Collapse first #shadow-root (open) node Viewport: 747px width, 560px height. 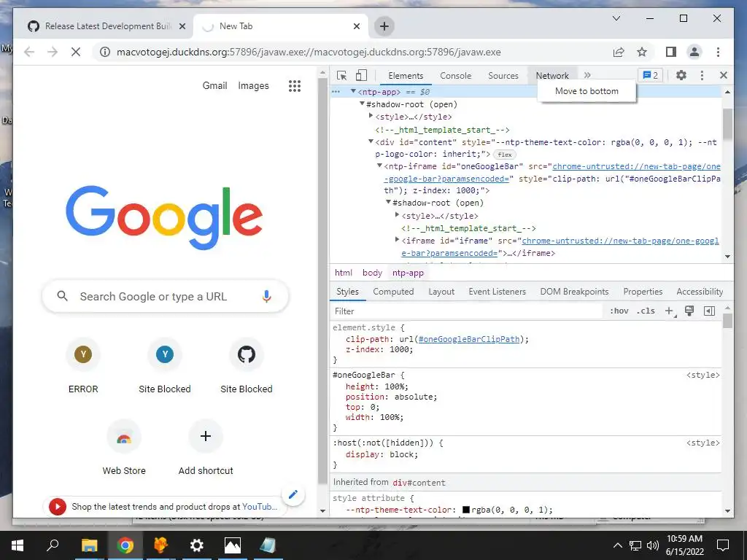click(x=362, y=104)
